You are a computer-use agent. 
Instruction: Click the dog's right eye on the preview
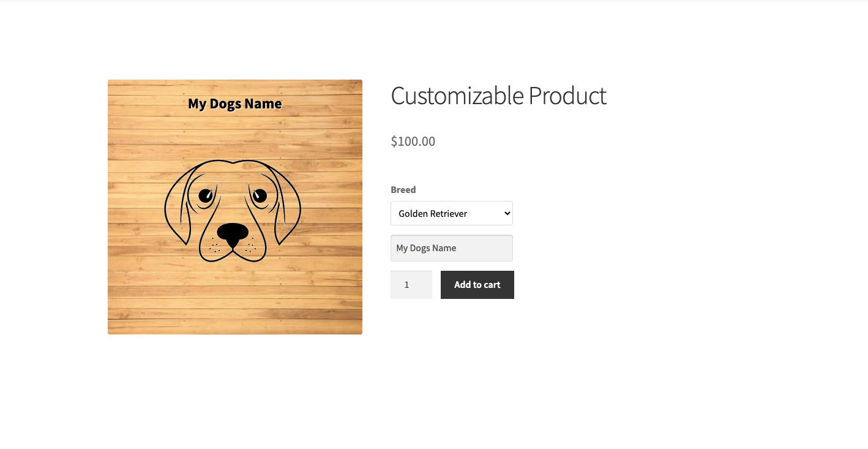click(x=260, y=195)
